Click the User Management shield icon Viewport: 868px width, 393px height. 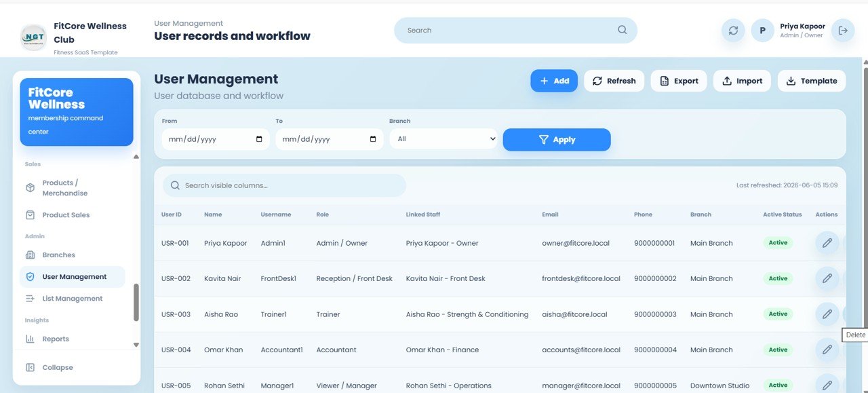[x=30, y=277]
